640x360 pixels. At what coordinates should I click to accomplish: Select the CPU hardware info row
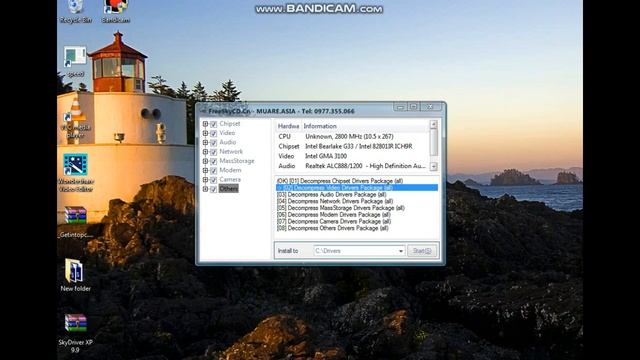(353, 136)
